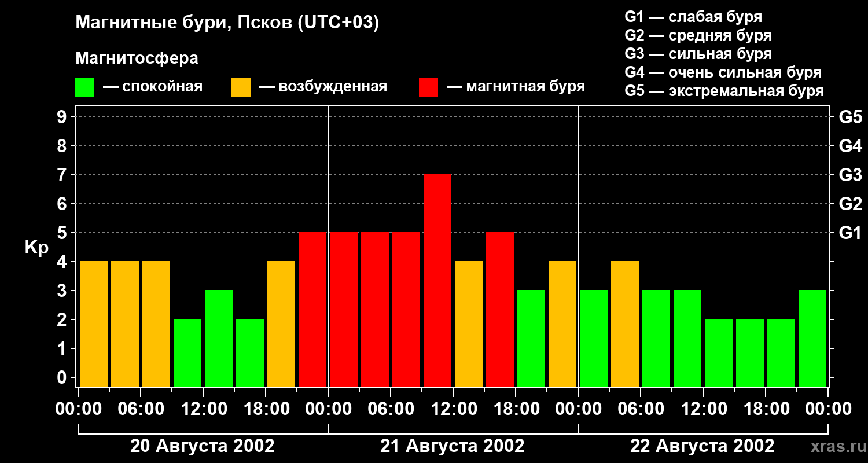Click the '18:00' time label for 22 August

(x=766, y=409)
